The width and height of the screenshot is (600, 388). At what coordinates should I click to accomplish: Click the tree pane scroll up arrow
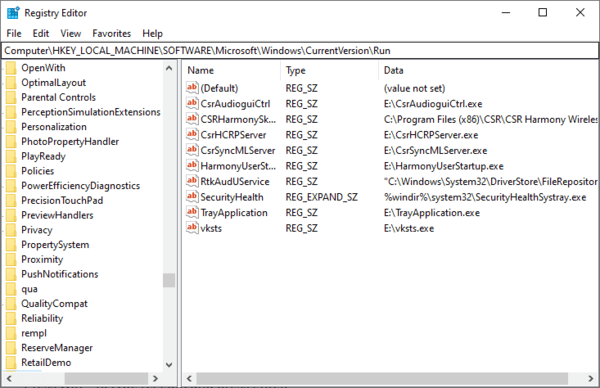point(169,68)
